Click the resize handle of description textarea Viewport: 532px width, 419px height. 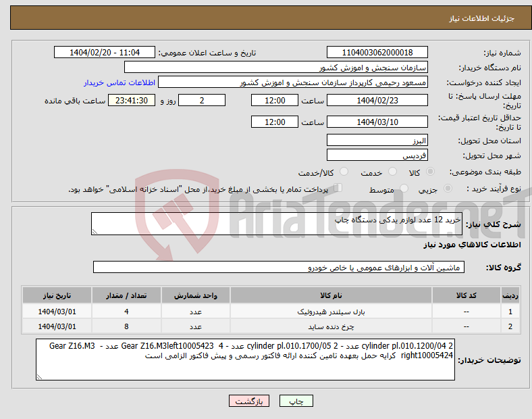click(95, 232)
